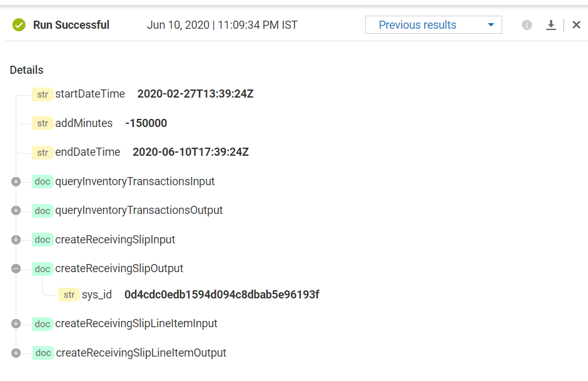Open the Previous results dropdown
The image size is (588, 381).
433,25
